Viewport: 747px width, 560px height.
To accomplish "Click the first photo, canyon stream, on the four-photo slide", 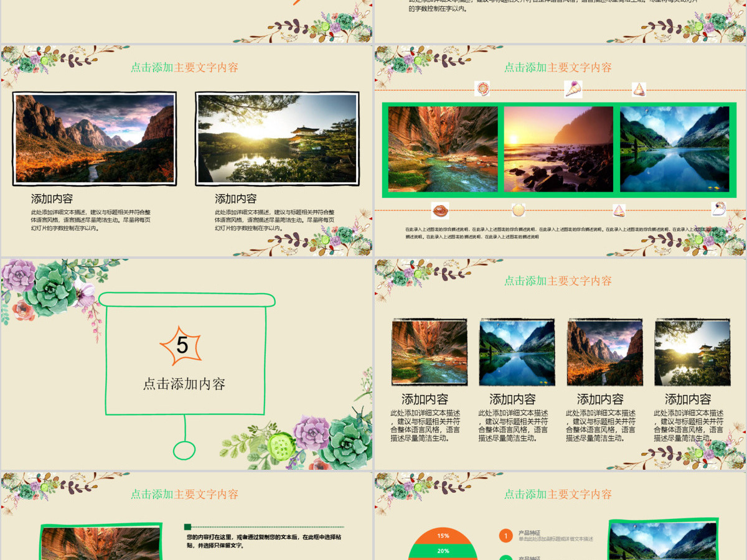I will 430,352.
